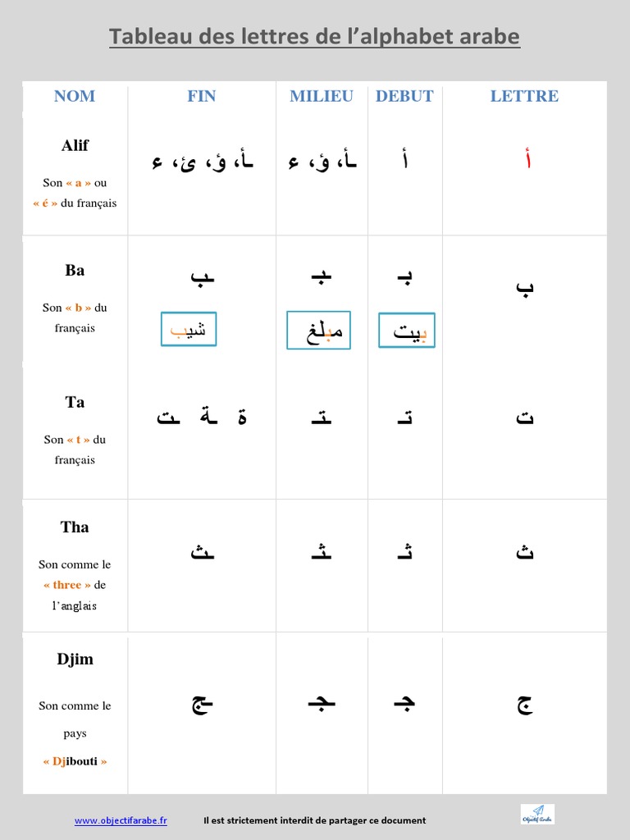
Task: Click the MILIEU column header
Action: [x=322, y=96]
